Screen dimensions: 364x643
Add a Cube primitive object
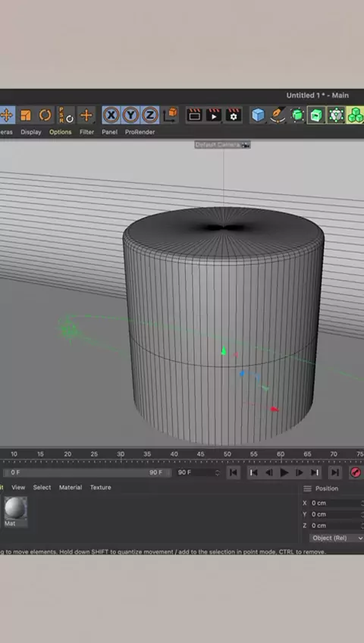pos(259,115)
